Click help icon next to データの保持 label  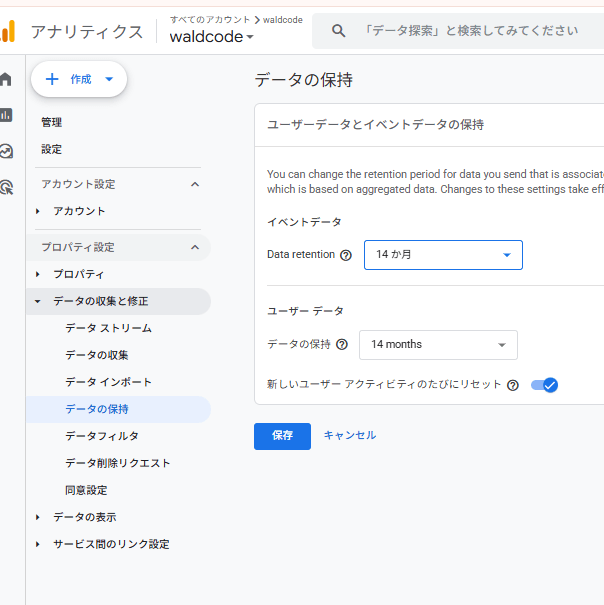tap(342, 344)
